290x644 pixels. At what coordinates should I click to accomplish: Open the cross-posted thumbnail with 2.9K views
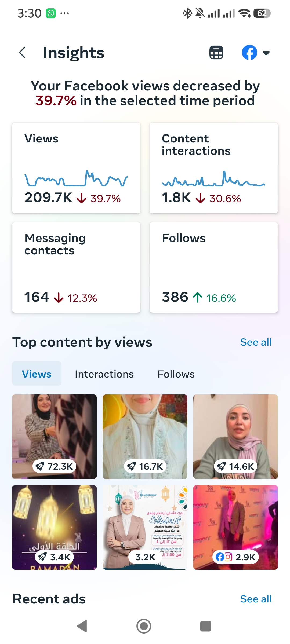click(x=235, y=527)
